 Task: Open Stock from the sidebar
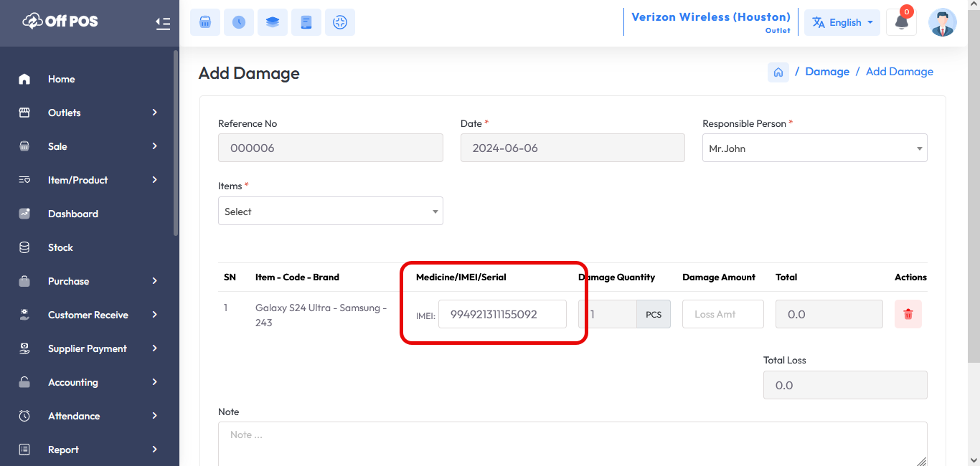click(x=60, y=247)
